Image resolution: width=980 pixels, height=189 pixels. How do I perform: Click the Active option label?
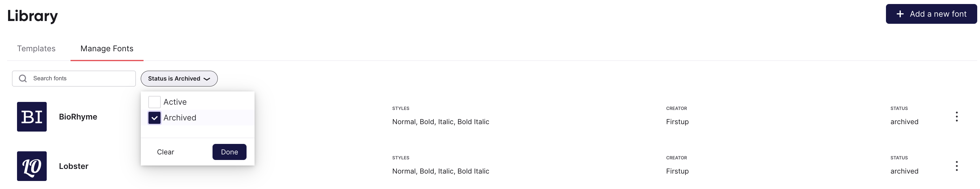coord(175,102)
